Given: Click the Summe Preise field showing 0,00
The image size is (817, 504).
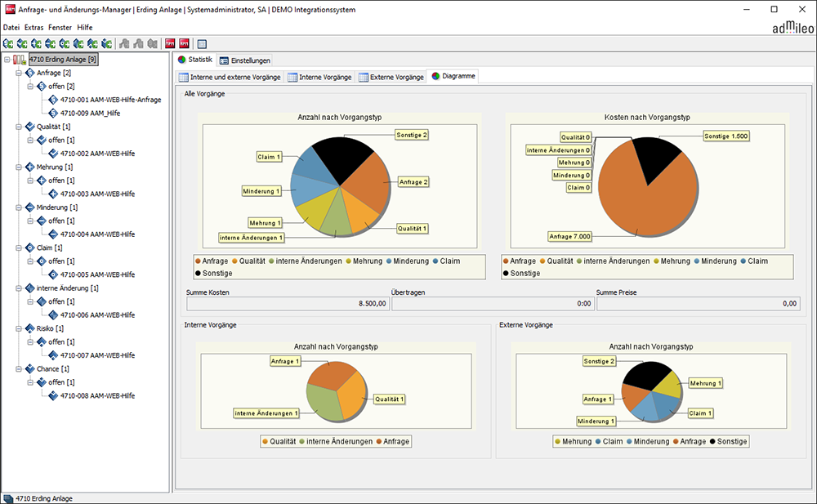Looking at the screenshot, I should [x=699, y=303].
